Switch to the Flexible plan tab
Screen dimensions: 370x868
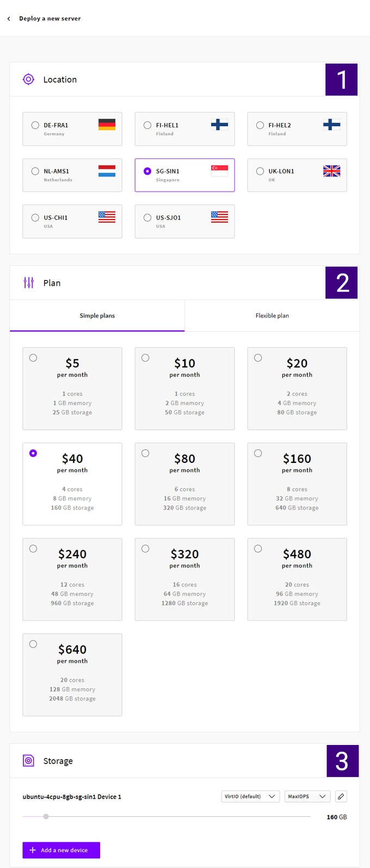(x=273, y=315)
